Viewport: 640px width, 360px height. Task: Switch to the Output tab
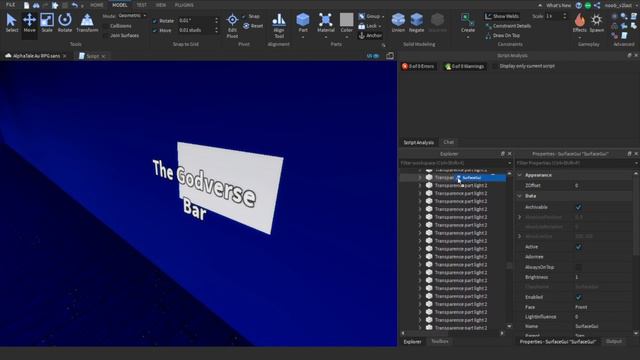click(x=614, y=341)
